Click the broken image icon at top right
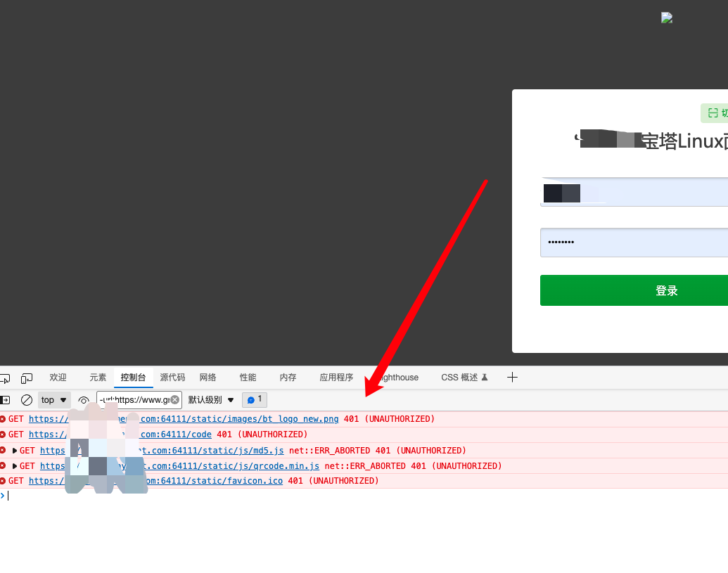 (x=667, y=18)
